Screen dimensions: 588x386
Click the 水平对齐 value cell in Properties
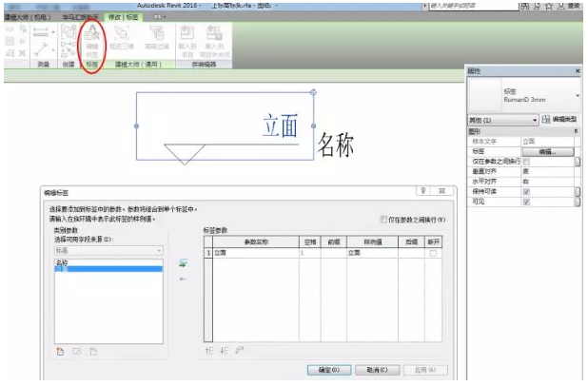(x=547, y=182)
